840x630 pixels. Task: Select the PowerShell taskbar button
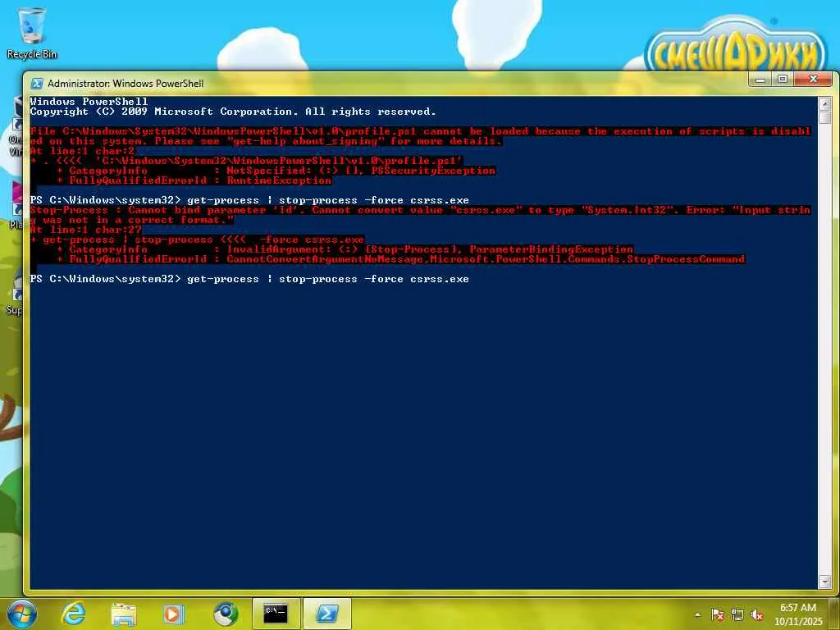327,614
